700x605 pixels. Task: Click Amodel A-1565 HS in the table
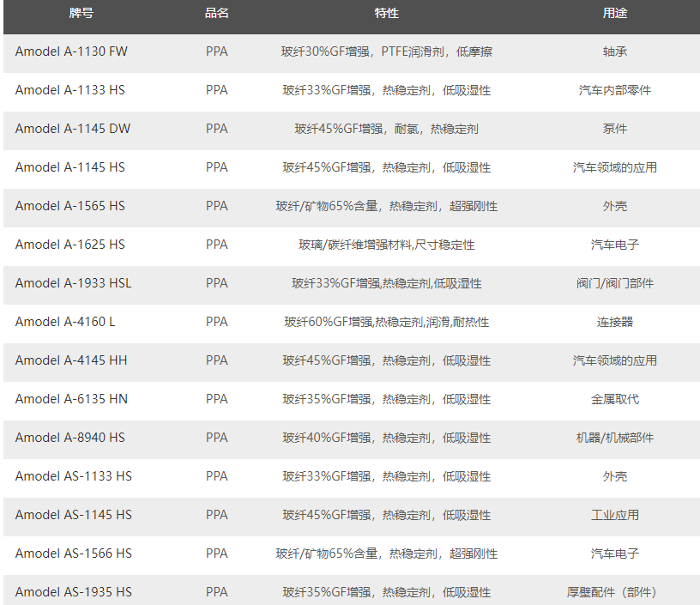(x=70, y=206)
